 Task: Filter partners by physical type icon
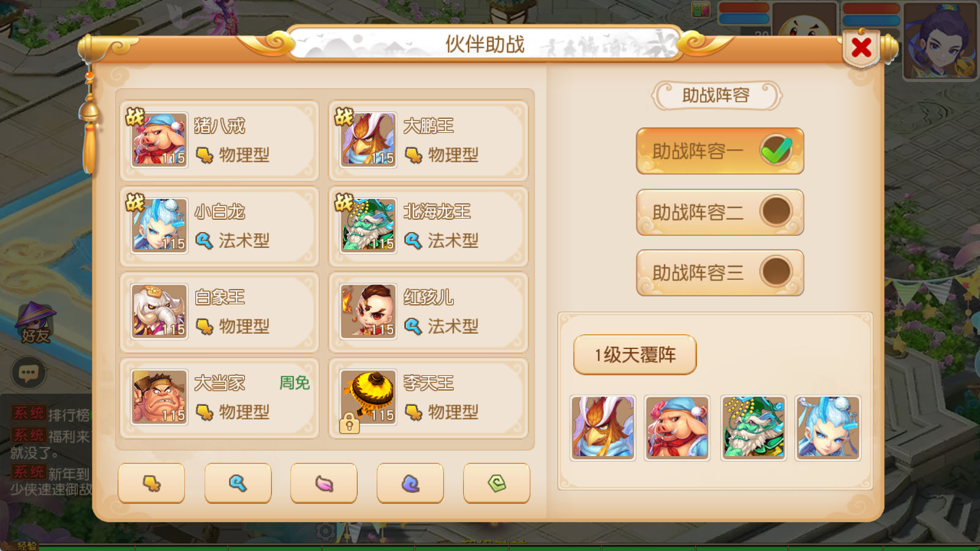[151, 483]
